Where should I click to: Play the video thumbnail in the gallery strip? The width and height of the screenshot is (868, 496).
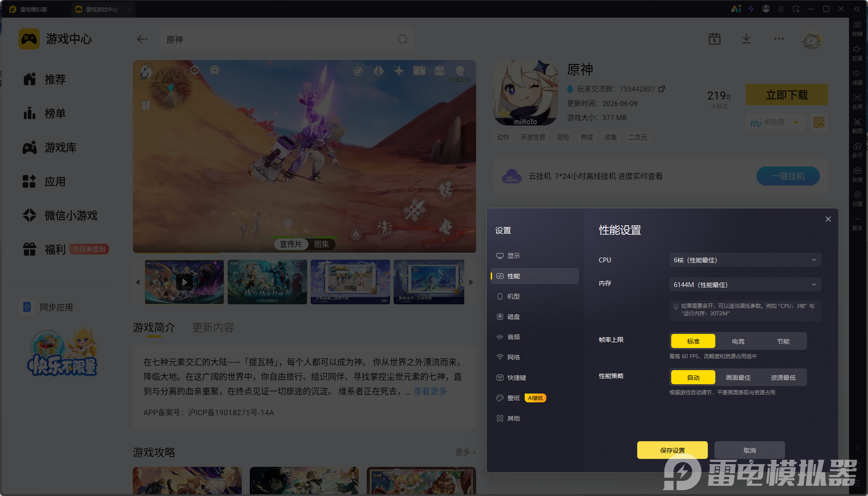(184, 282)
